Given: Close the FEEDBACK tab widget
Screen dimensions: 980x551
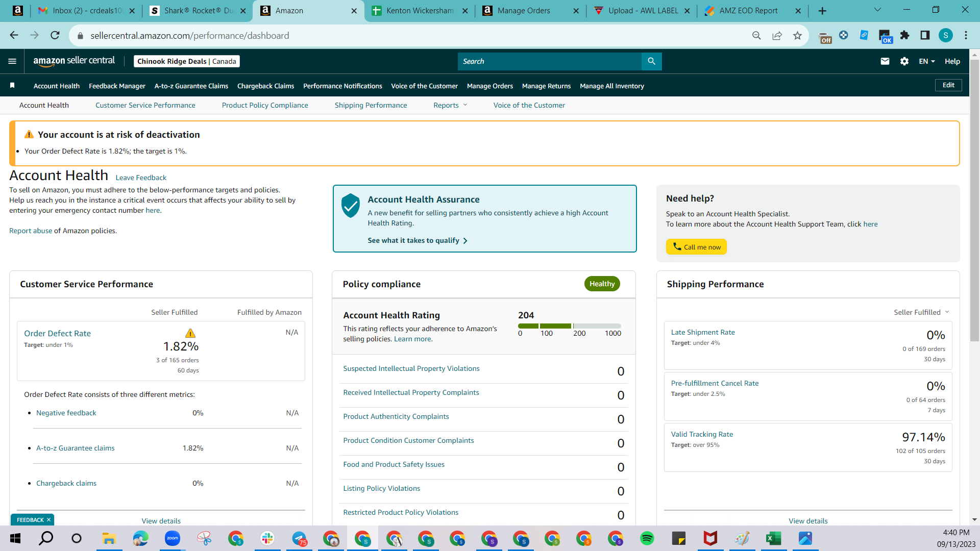Looking at the screenshot, I should pos(48,520).
